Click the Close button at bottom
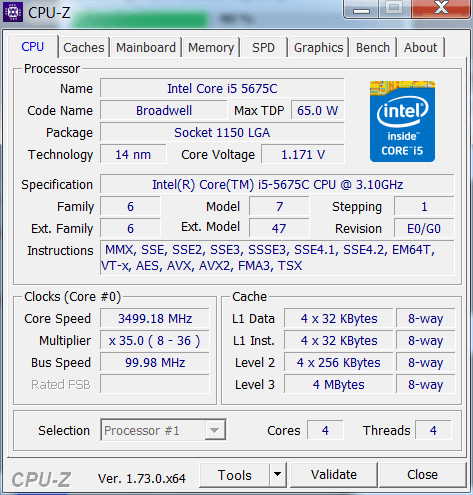473x495 pixels. point(422,475)
